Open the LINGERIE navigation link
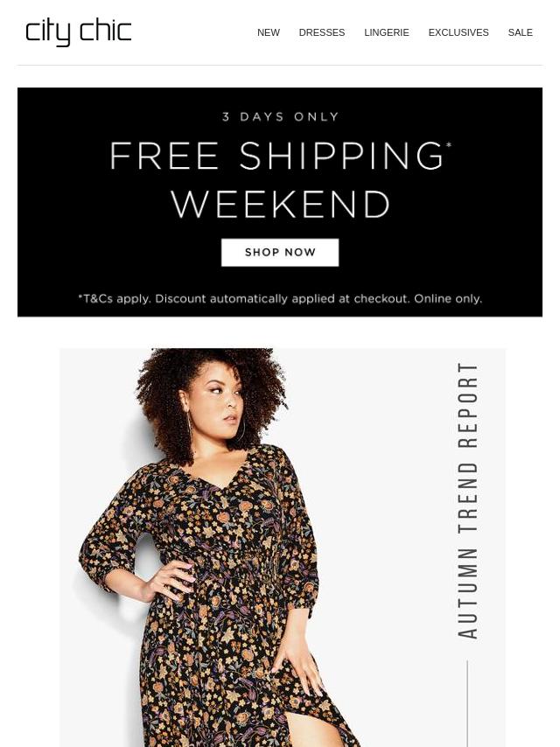The image size is (560, 747). pyautogui.click(x=387, y=32)
